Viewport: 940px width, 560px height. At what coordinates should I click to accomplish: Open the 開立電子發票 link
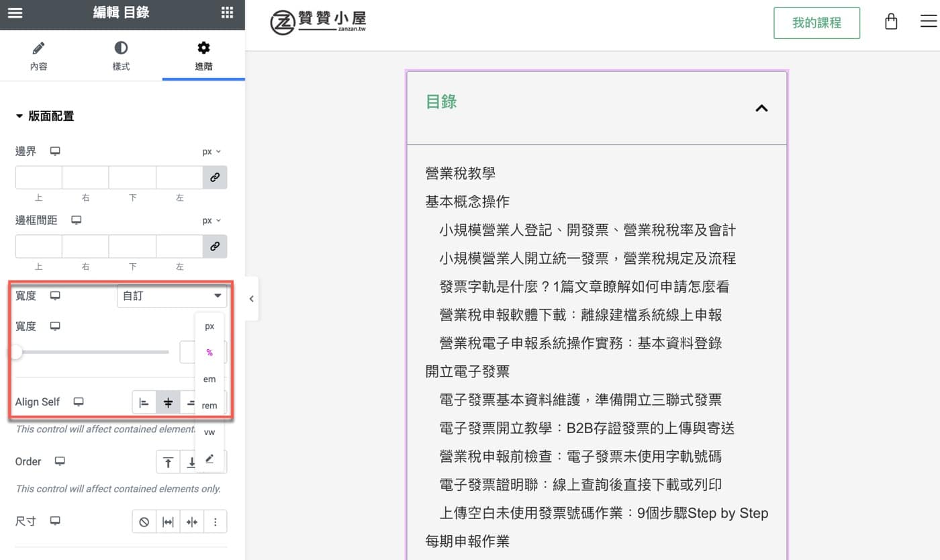pos(467,371)
